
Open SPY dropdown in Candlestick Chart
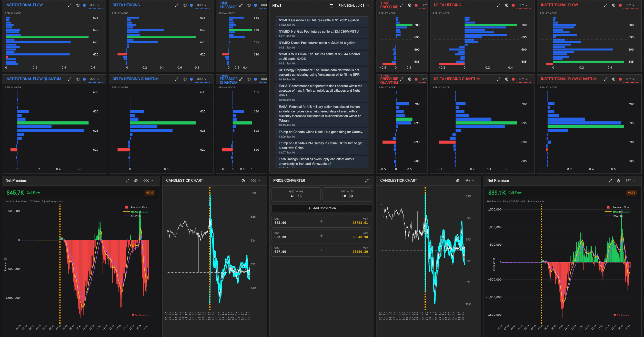tap(470, 181)
